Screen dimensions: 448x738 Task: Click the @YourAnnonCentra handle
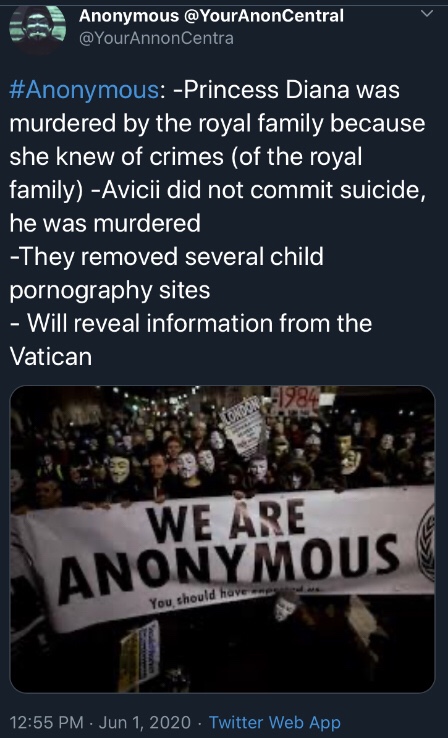(x=156, y=38)
